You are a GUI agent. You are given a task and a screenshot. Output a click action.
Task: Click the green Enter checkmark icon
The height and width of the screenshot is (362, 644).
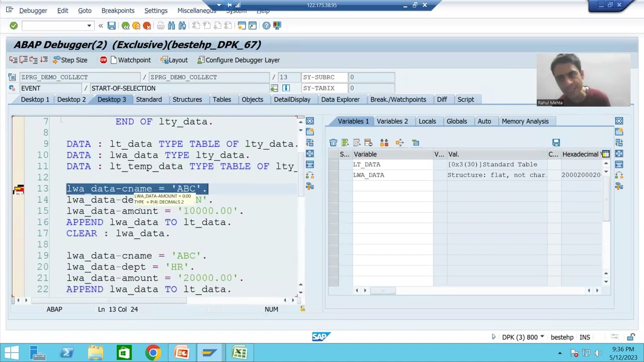(x=14, y=26)
